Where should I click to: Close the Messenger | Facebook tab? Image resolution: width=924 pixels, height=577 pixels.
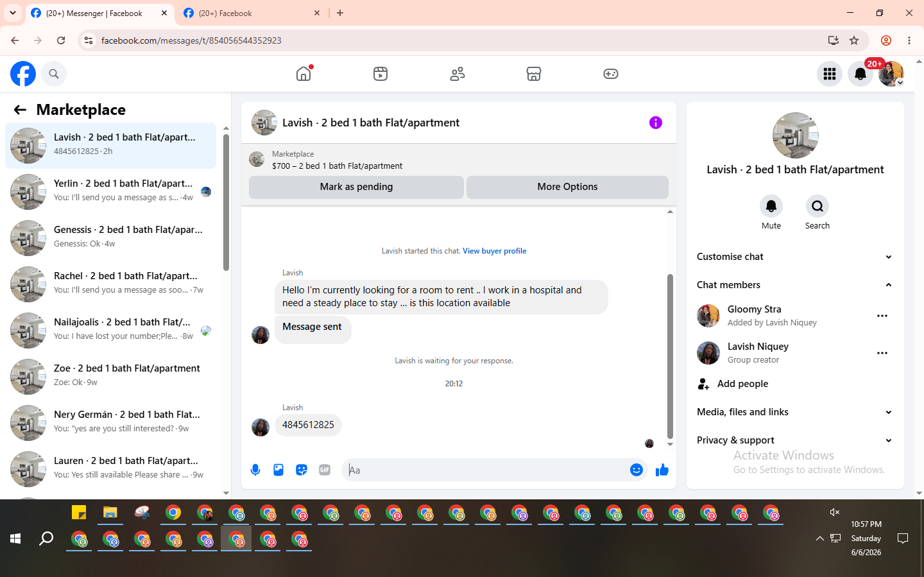pyautogui.click(x=164, y=13)
